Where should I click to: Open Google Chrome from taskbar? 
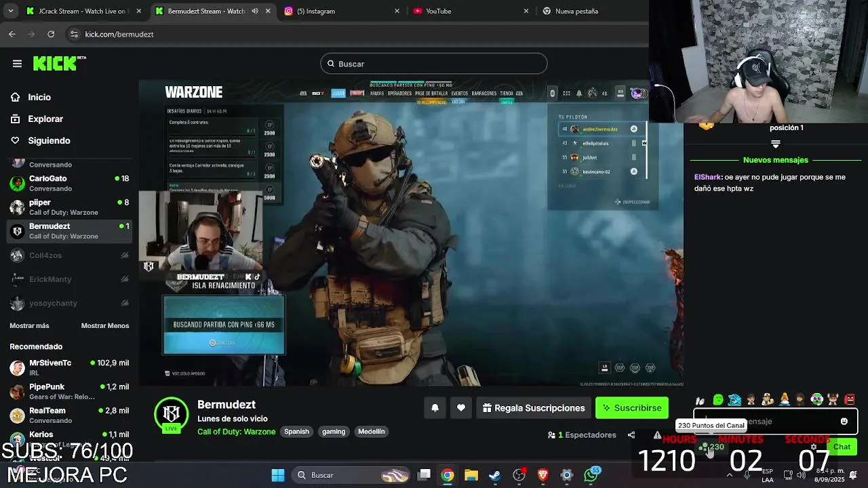(448, 475)
